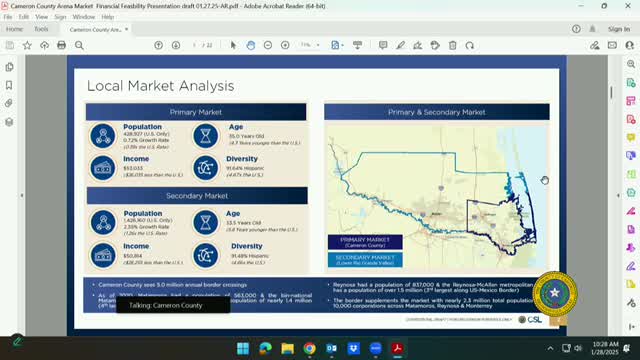Viewport: 640px width, 360px height.
Task: Click the Print icon in toolbar
Action: click(62, 45)
